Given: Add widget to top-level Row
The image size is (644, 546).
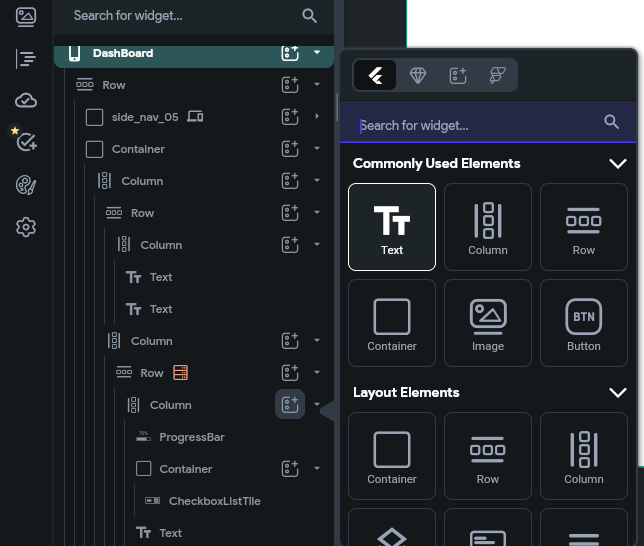Looking at the screenshot, I should click(x=290, y=85).
